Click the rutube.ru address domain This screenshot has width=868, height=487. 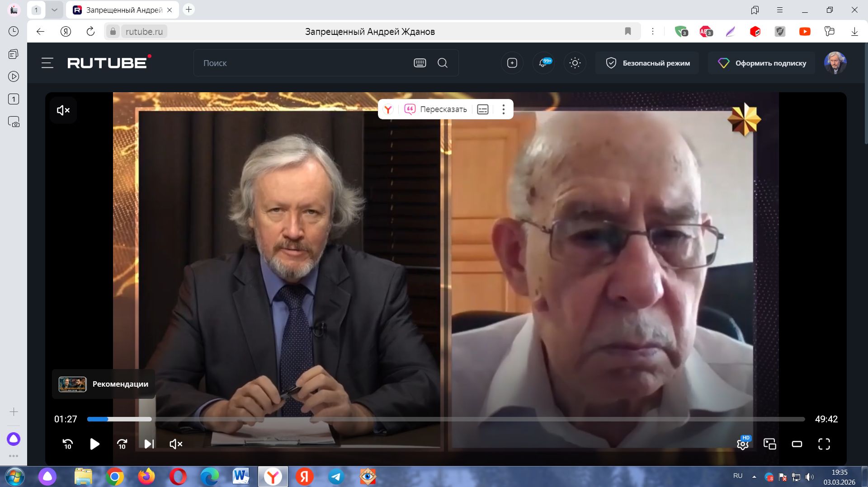[x=144, y=32]
